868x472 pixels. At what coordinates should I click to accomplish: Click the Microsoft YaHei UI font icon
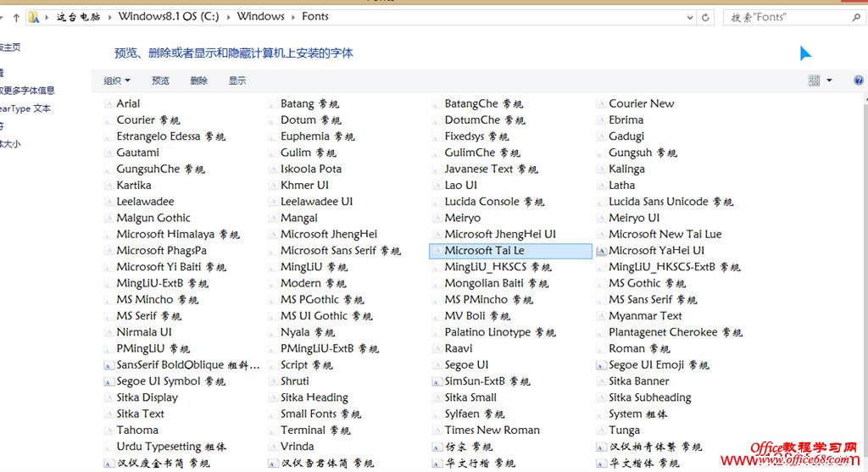[x=601, y=251]
